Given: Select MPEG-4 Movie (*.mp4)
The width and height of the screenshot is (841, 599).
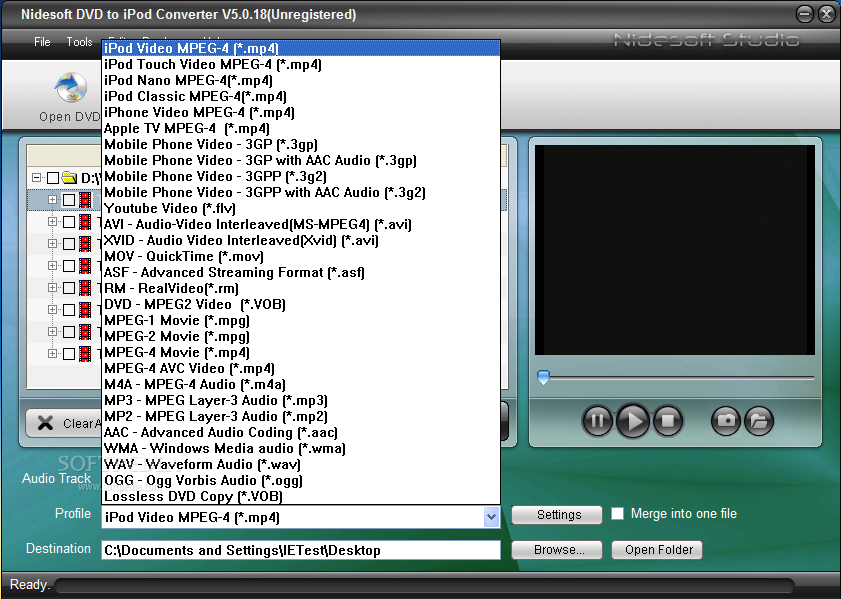Looking at the screenshot, I should click(301, 352).
